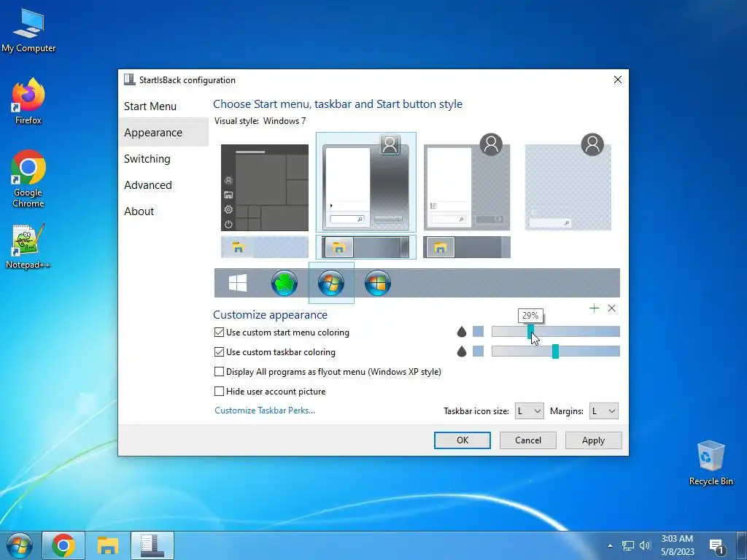This screenshot has width=747, height=560.
Task: Show hidden system tray icons arrow
Action: pyautogui.click(x=610, y=545)
